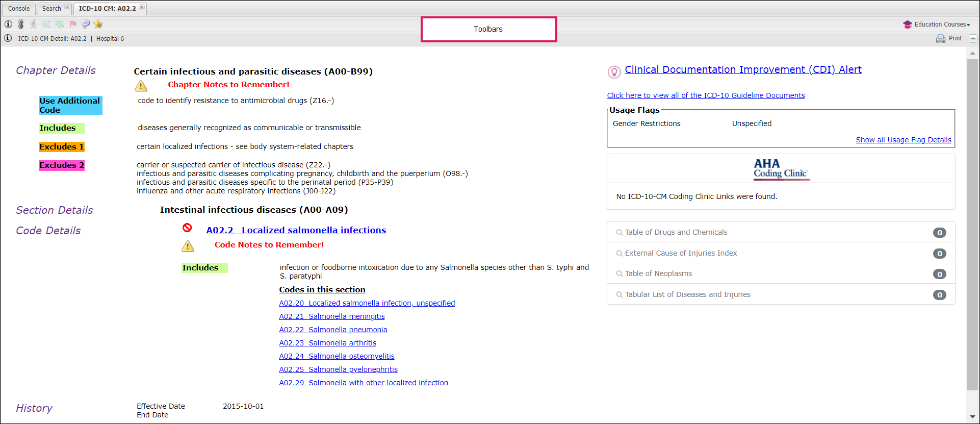Add to favorites with star icon
The height and width of the screenshot is (424, 980).
pyautogui.click(x=98, y=24)
